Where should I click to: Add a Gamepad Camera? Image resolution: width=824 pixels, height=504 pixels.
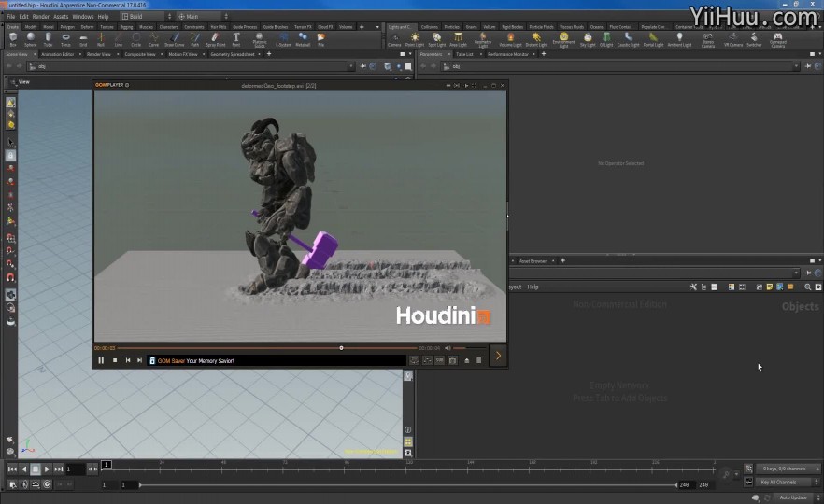pos(777,40)
